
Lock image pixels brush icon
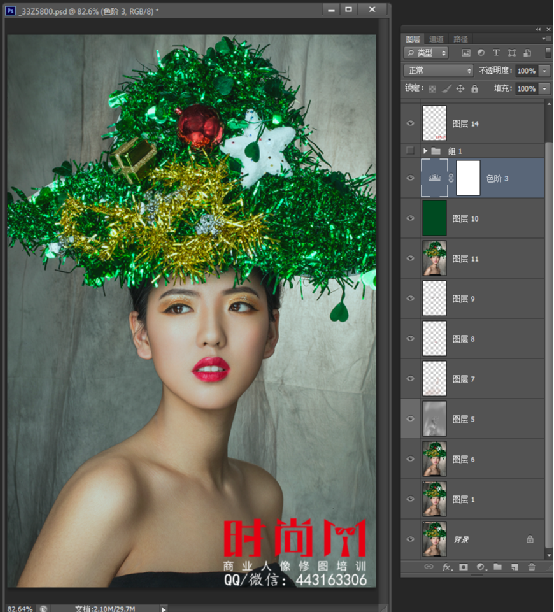[446, 89]
